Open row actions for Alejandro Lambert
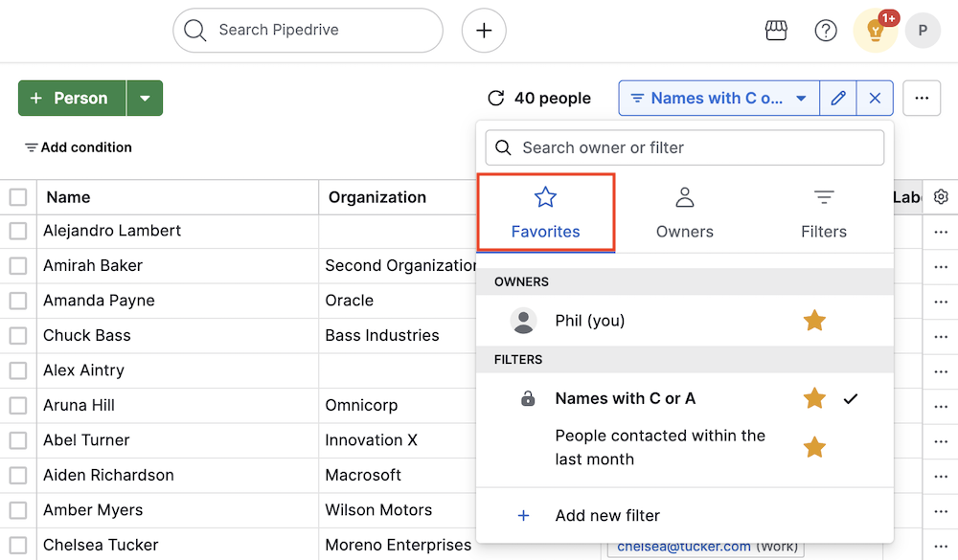958x560 pixels. pos(940,231)
